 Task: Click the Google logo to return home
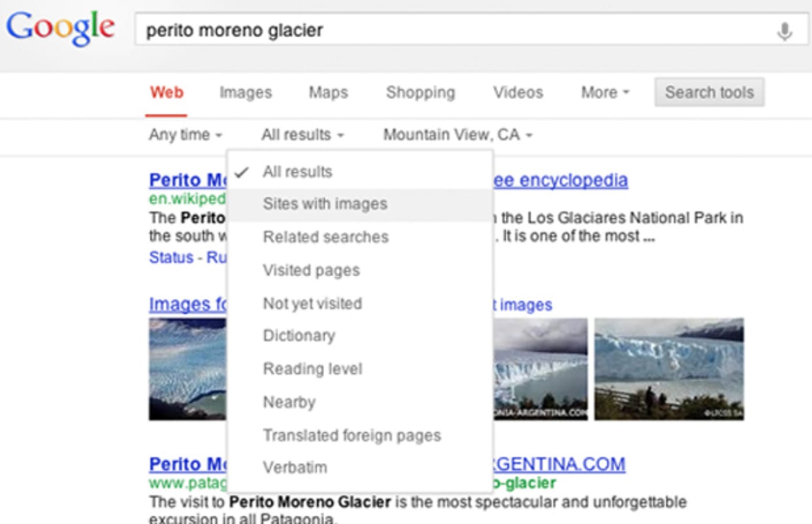[x=60, y=27]
